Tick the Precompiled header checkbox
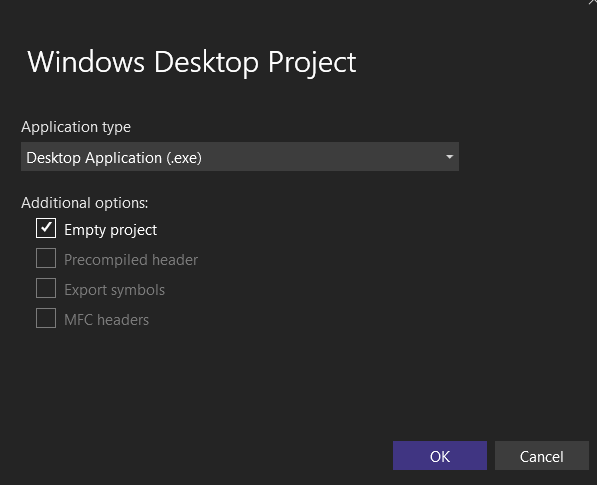 coord(46,258)
